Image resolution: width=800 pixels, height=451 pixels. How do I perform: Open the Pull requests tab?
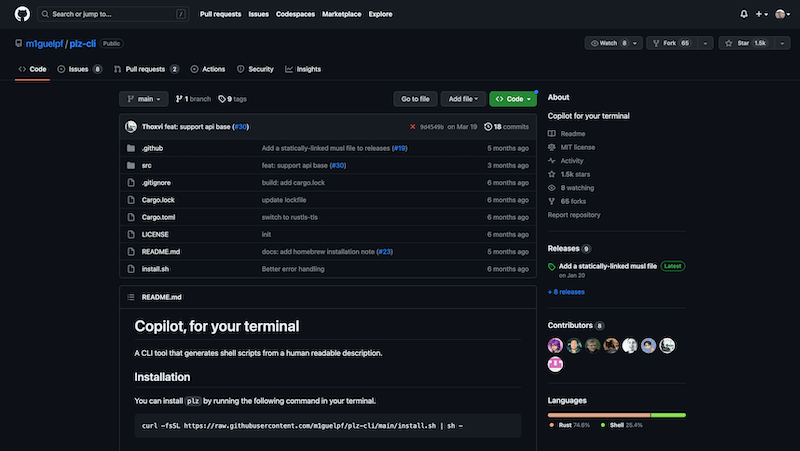click(145, 69)
